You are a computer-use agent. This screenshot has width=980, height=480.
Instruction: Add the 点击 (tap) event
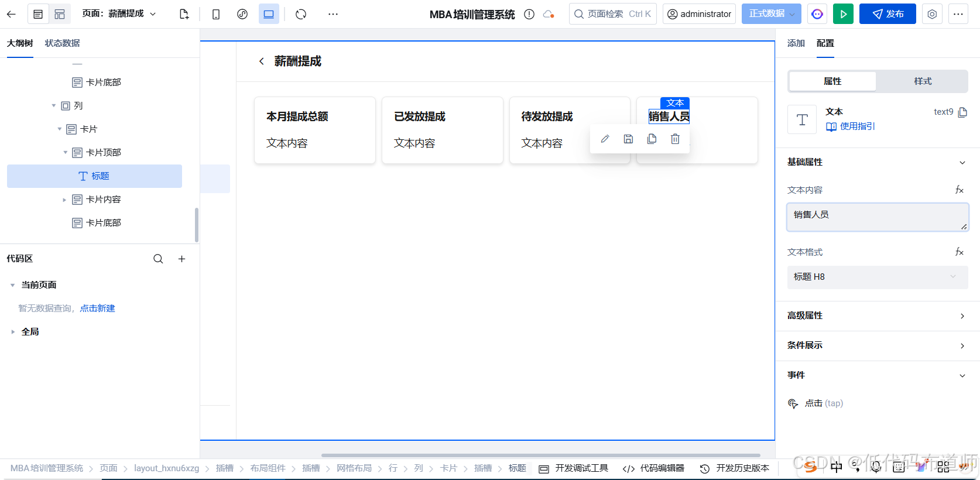[x=815, y=403]
